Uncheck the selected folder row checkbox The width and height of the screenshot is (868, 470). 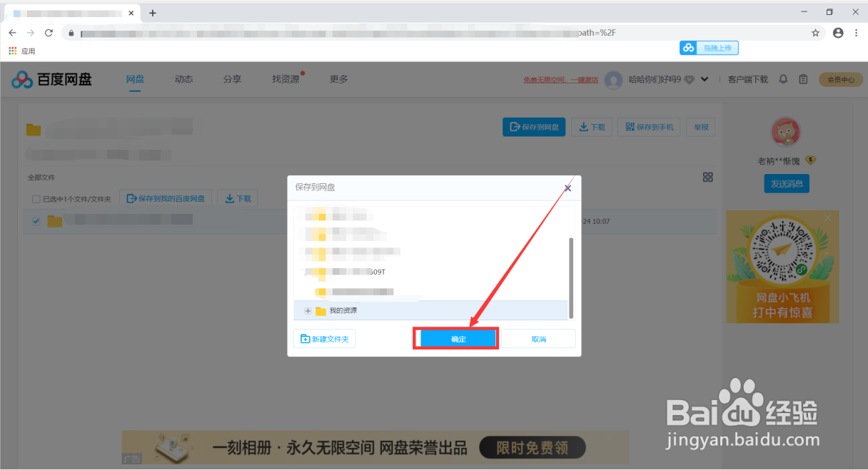click(36, 221)
